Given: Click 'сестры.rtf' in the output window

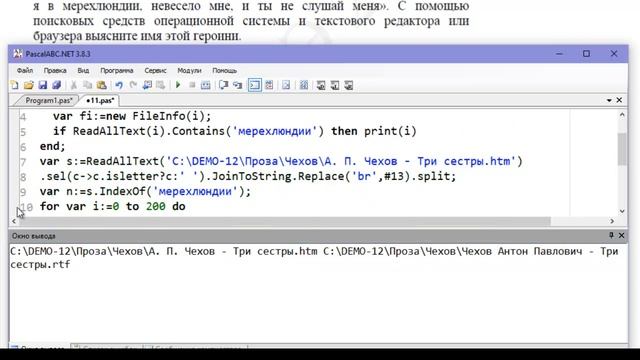Looking at the screenshot, I should (40, 264).
